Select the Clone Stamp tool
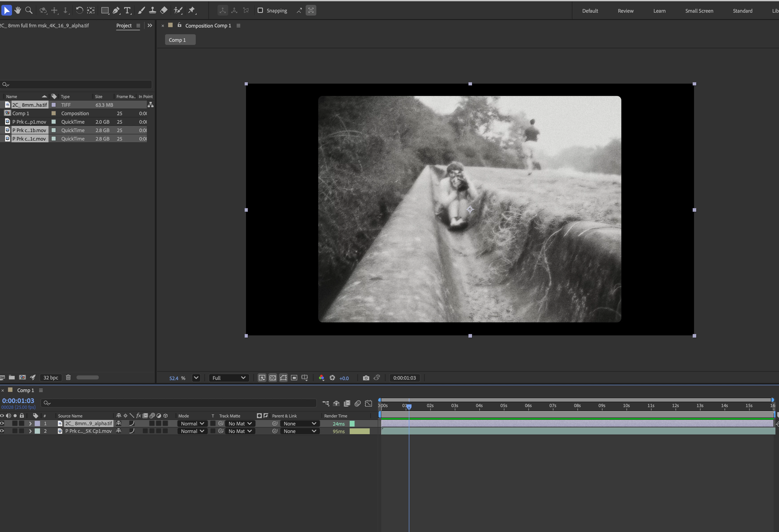Screen dimensions: 779x532 coord(153,10)
